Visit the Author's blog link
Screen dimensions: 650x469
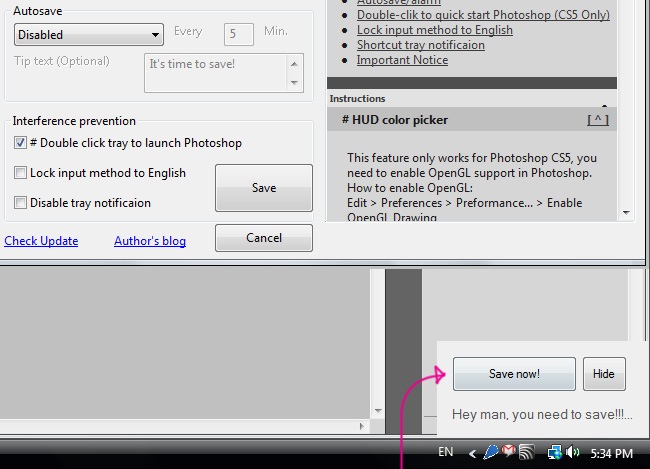tap(149, 241)
